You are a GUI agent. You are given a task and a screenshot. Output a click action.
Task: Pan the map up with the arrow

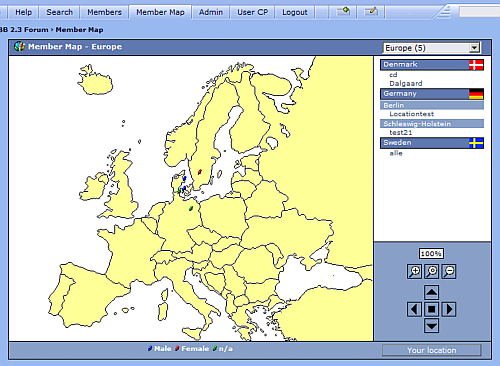coord(431,293)
